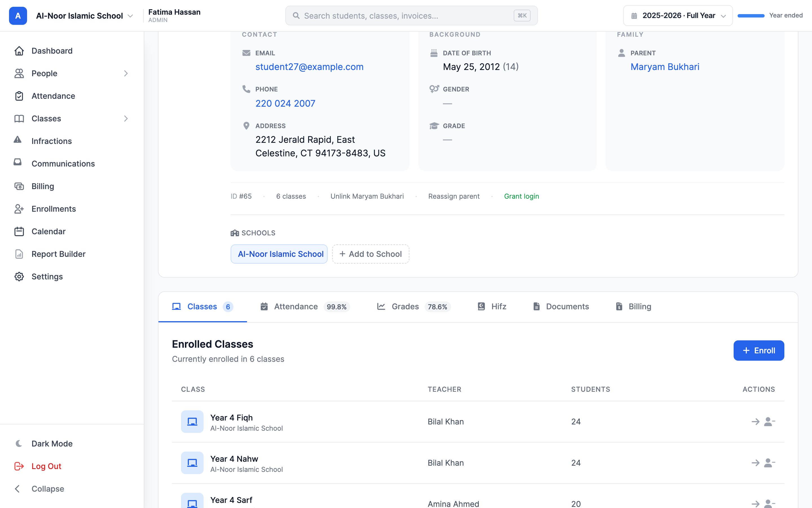The image size is (812, 508).
Task: Click the address map pin icon
Action: click(x=246, y=126)
